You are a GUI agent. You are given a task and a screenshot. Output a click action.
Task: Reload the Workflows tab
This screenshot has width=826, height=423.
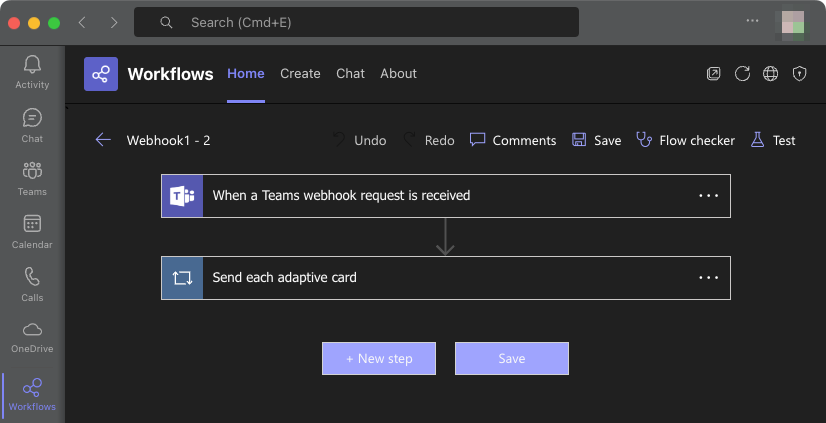click(742, 74)
